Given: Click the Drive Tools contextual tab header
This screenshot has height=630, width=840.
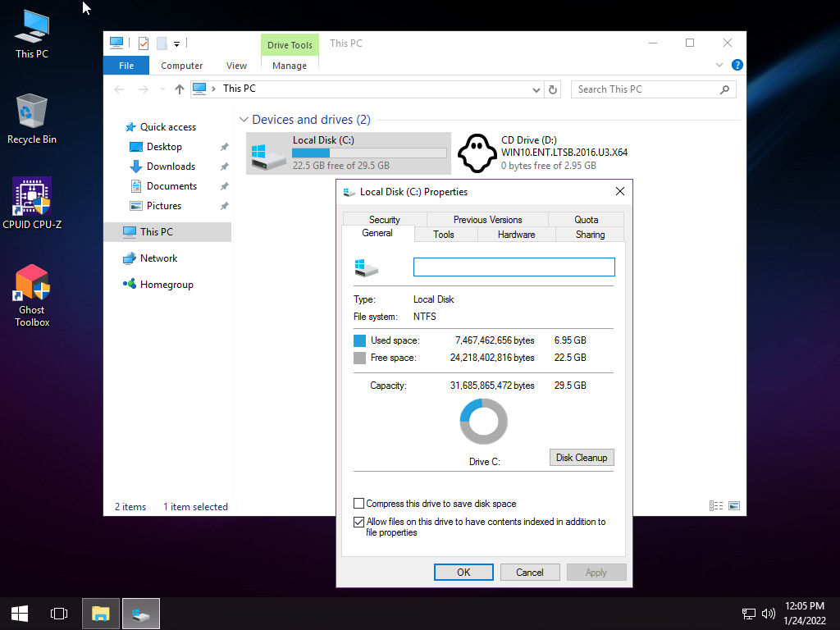Looking at the screenshot, I should (290, 45).
